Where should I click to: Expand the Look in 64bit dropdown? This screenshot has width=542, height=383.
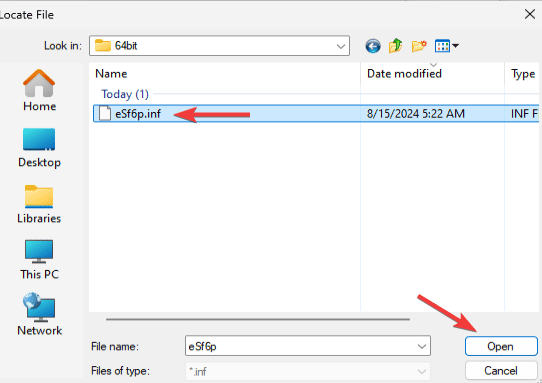341,46
